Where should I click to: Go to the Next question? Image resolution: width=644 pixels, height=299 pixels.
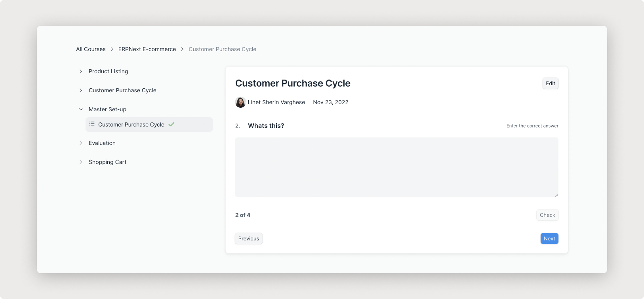coord(549,238)
